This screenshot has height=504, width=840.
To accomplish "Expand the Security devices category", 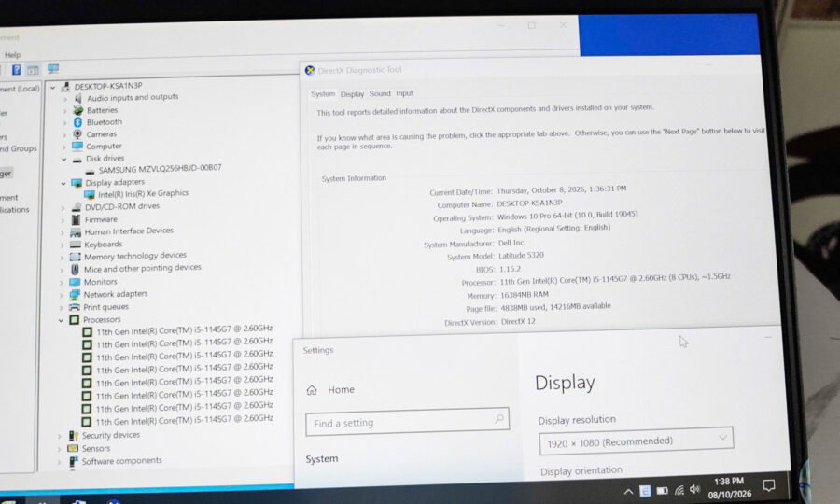I will pyautogui.click(x=59, y=437).
